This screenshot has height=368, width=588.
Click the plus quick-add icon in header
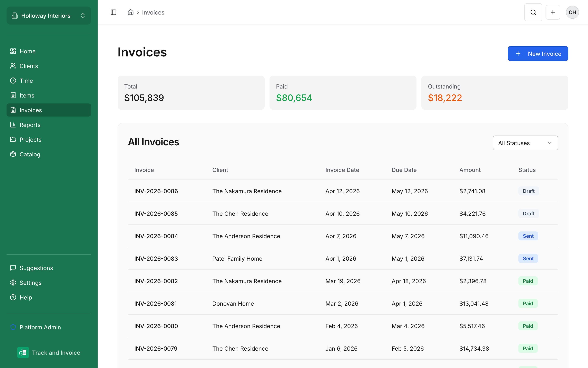[553, 12]
